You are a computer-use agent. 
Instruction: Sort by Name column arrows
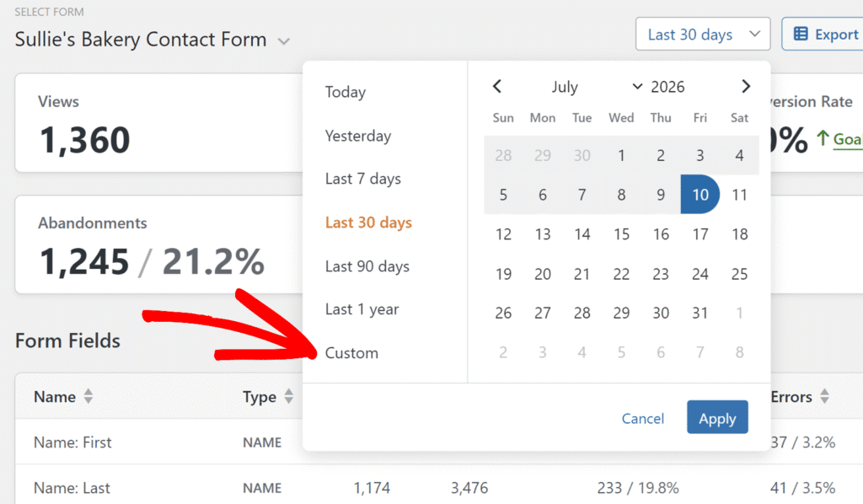(88, 396)
